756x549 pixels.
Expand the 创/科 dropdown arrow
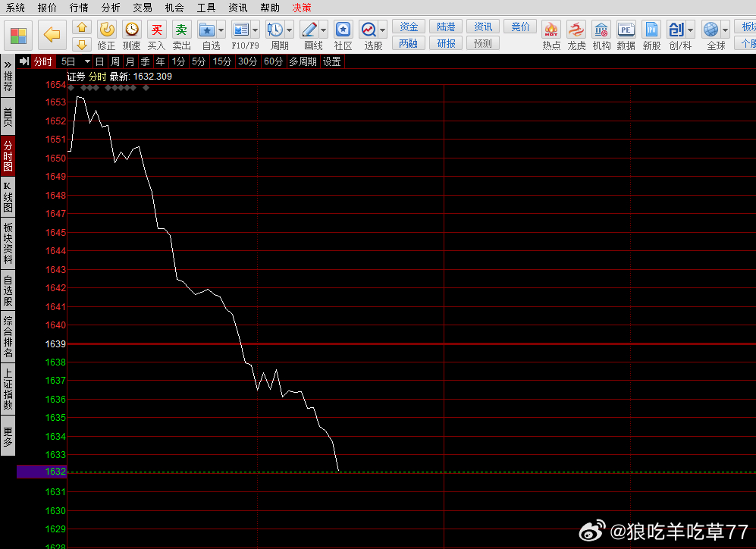(x=691, y=30)
